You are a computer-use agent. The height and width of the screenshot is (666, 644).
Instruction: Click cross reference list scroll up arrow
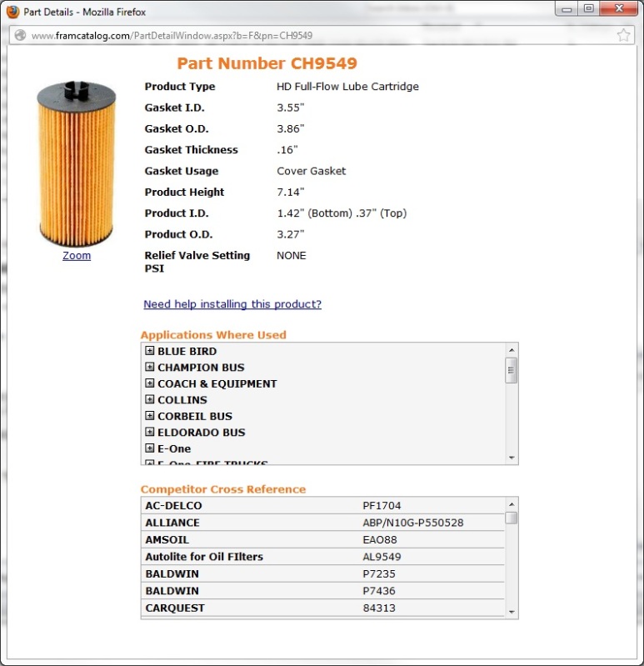(x=512, y=504)
